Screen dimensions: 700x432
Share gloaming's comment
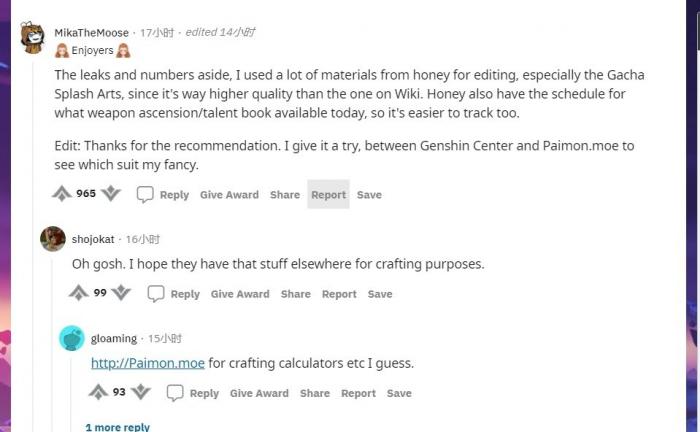tap(314, 393)
